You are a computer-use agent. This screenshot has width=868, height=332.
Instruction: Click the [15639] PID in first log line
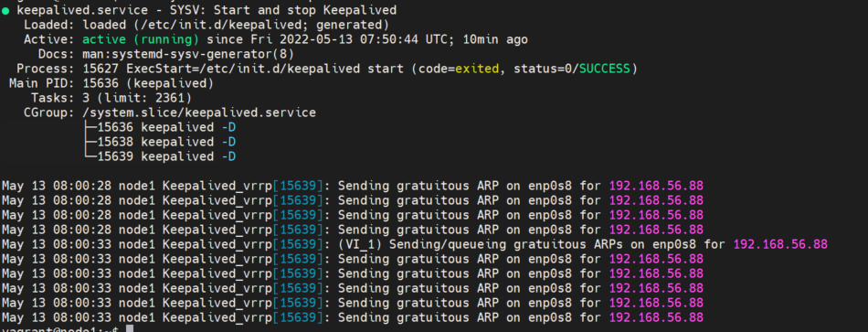coord(299,186)
